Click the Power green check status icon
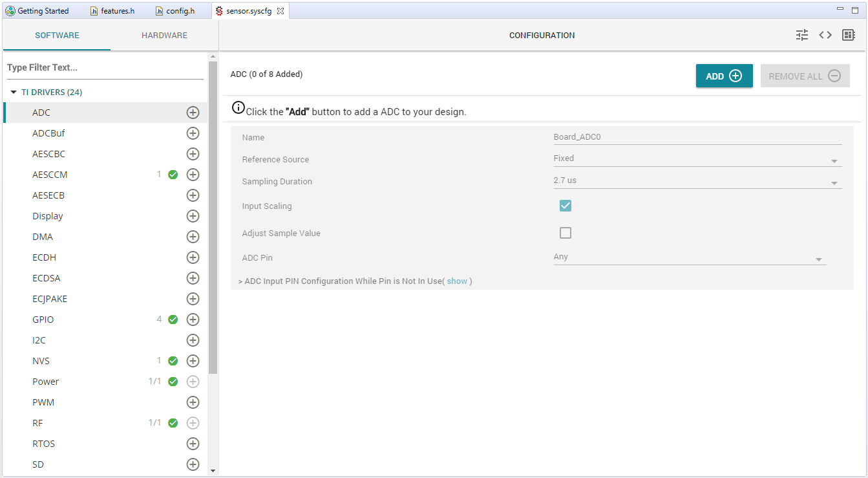The height and width of the screenshot is (478, 868). pos(173,382)
